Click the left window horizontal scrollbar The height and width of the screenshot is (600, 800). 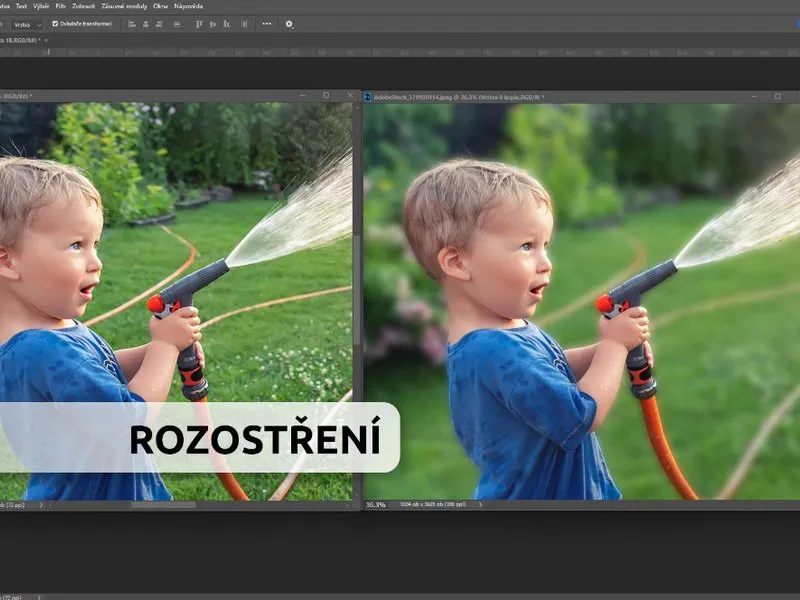coord(163,505)
